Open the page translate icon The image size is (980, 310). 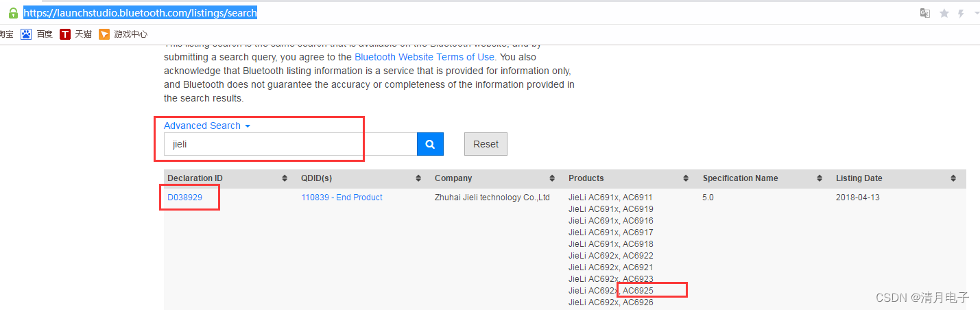click(925, 13)
